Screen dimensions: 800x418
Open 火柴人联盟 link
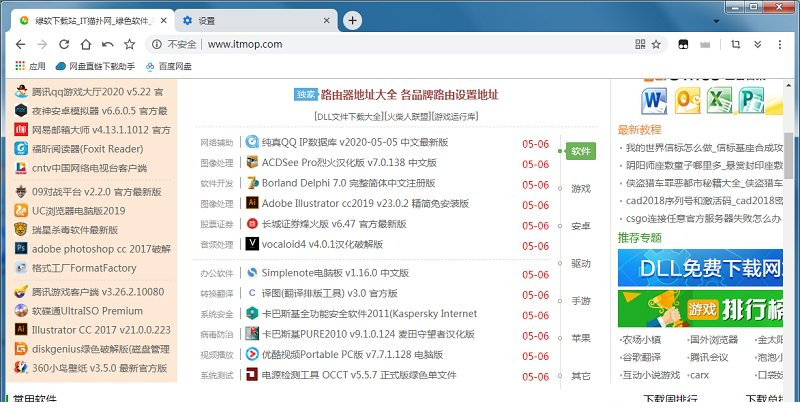click(408, 116)
